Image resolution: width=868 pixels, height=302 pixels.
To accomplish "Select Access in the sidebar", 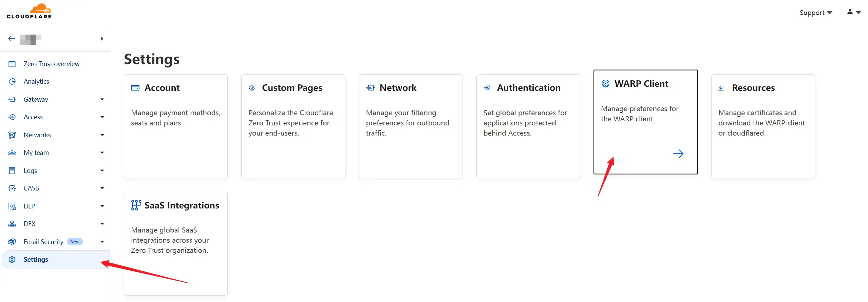I will [x=33, y=117].
